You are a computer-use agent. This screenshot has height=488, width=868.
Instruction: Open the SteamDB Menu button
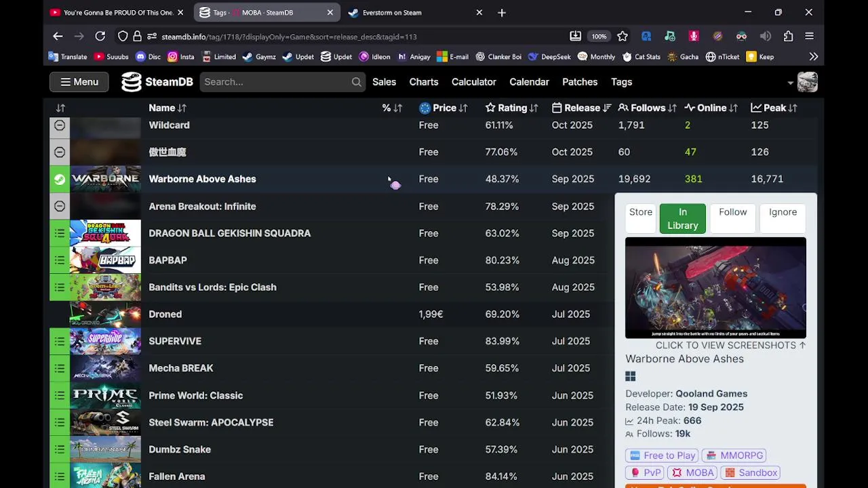[79, 82]
